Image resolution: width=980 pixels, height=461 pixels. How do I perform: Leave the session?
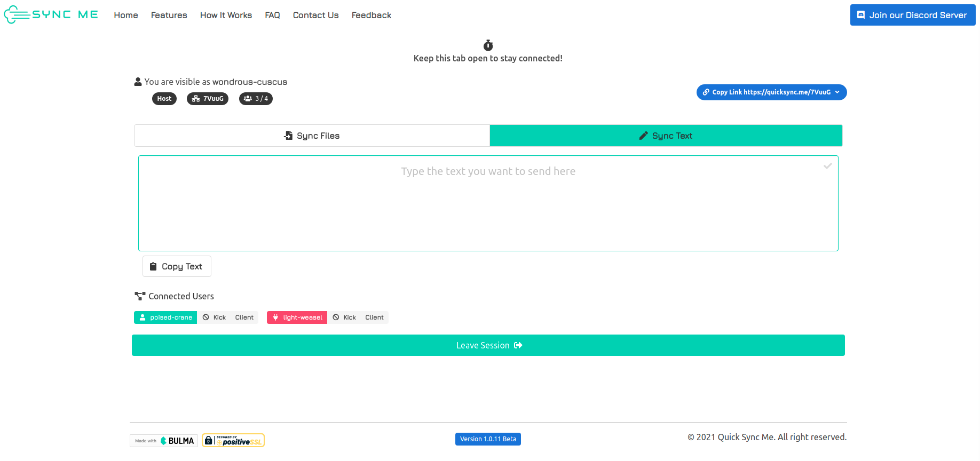[488, 345]
